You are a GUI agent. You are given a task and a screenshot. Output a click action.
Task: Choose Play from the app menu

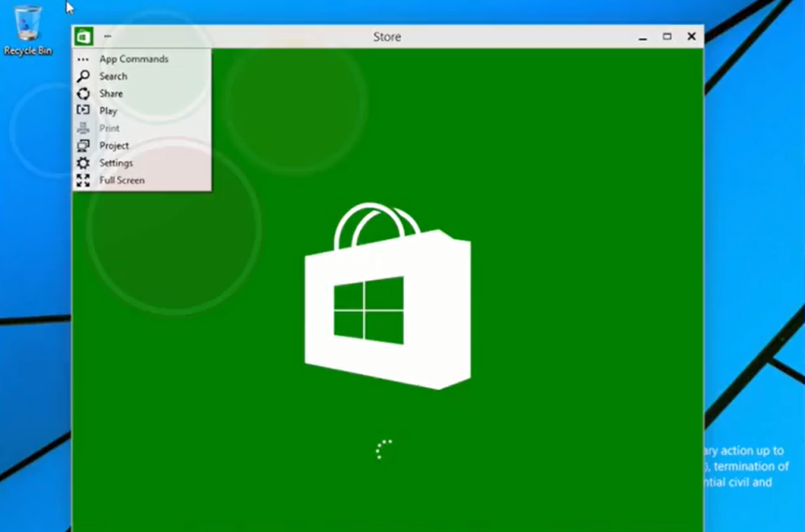[109, 111]
